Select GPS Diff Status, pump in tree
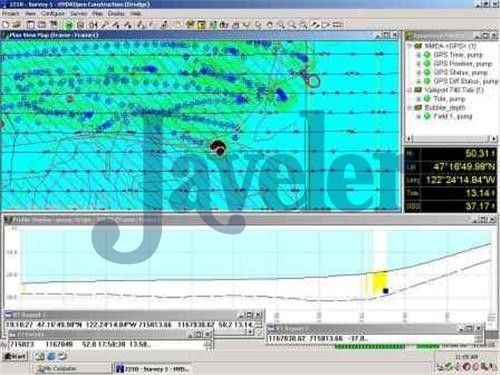 (x=465, y=81)
